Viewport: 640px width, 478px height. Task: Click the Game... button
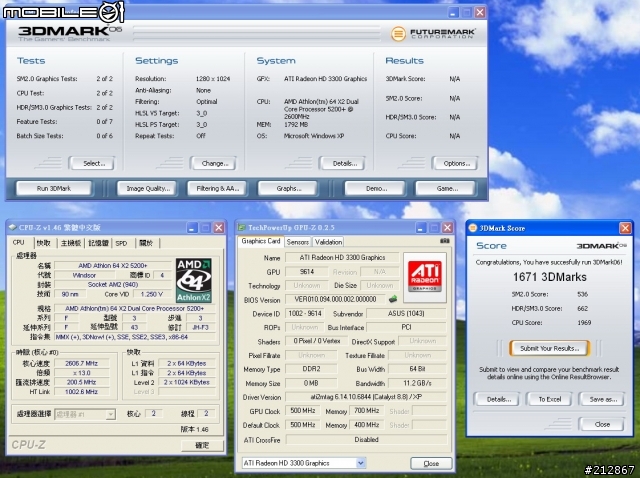(x=447, y=189)
